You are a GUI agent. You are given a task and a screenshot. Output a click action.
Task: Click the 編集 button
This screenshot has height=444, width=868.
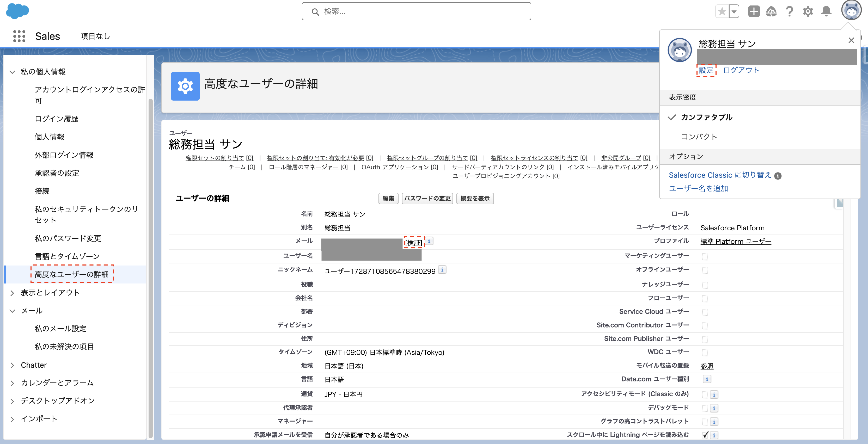(x=388, y=198)
